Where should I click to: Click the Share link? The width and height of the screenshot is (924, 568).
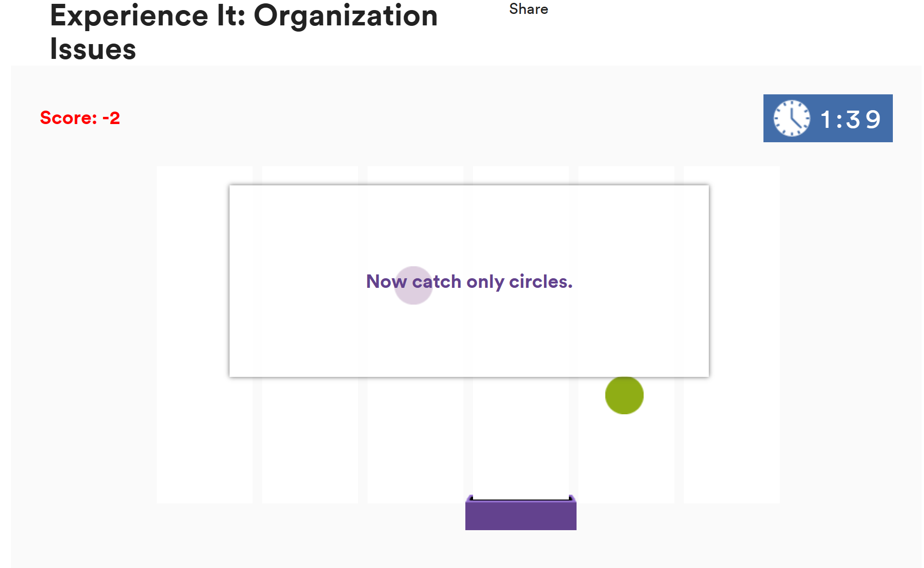click(528, 9)
